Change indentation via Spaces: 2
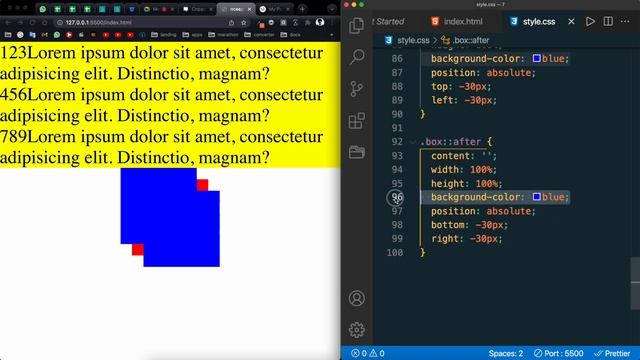The height and width of the screenshot is (360, 640). coord(505,353)
